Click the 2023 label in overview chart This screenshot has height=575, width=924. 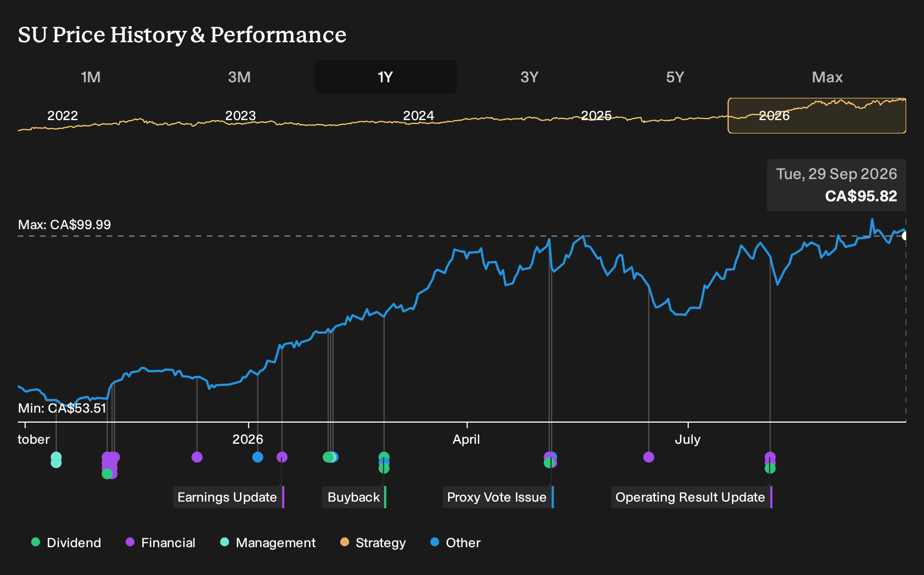240,116
